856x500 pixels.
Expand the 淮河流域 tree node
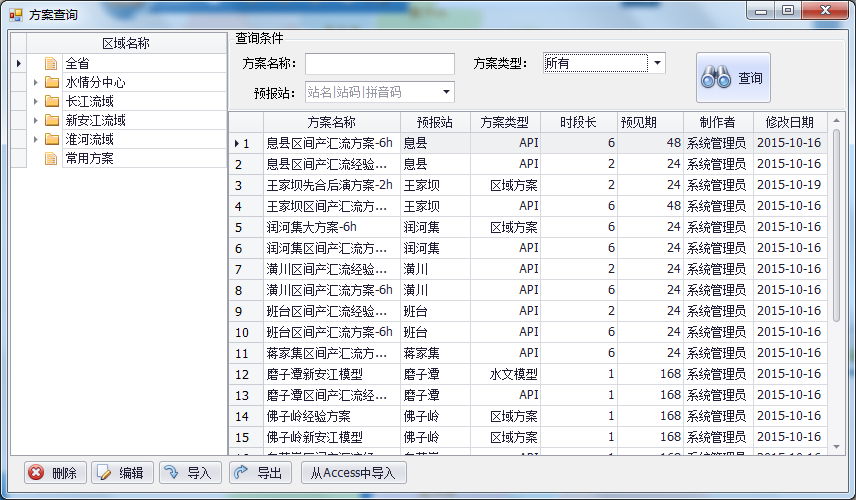tap(35, 139)
